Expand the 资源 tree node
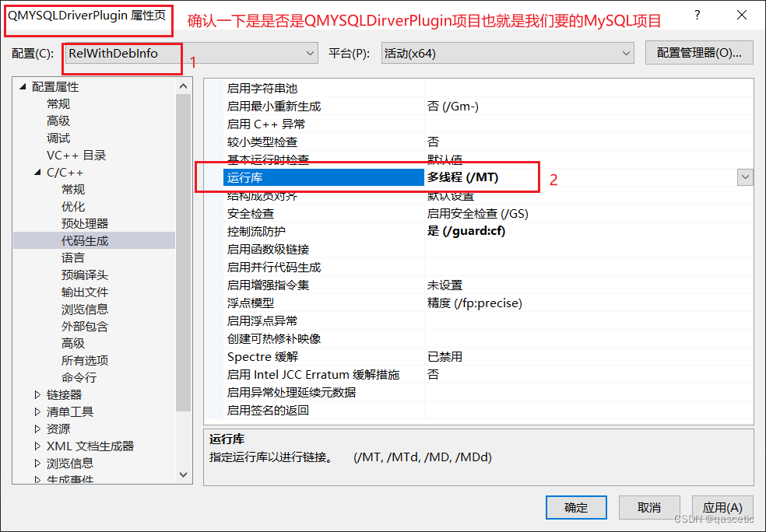The image size is (766, 532). point(37,429)
